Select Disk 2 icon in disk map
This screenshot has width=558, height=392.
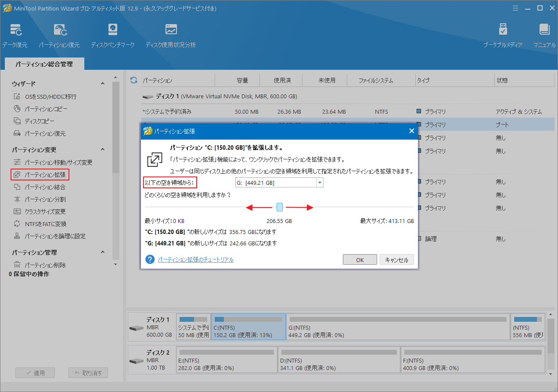tap(137, 360)
